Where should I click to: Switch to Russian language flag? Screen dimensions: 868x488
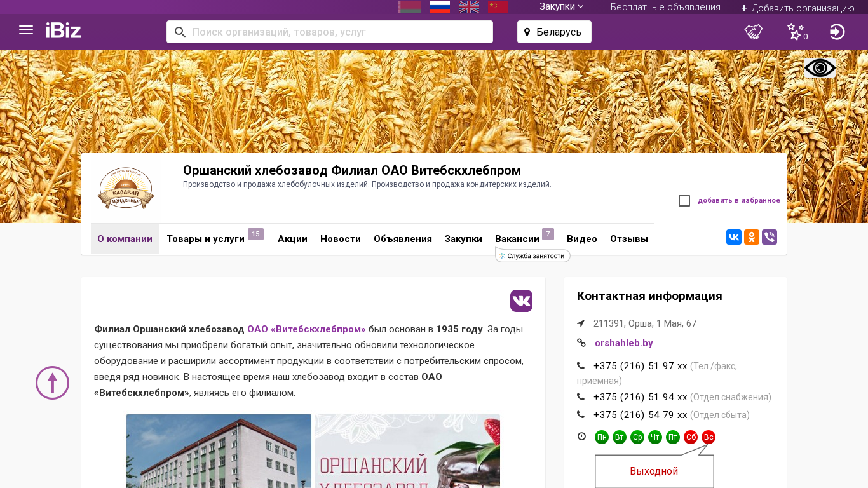[x=440, y=7]
